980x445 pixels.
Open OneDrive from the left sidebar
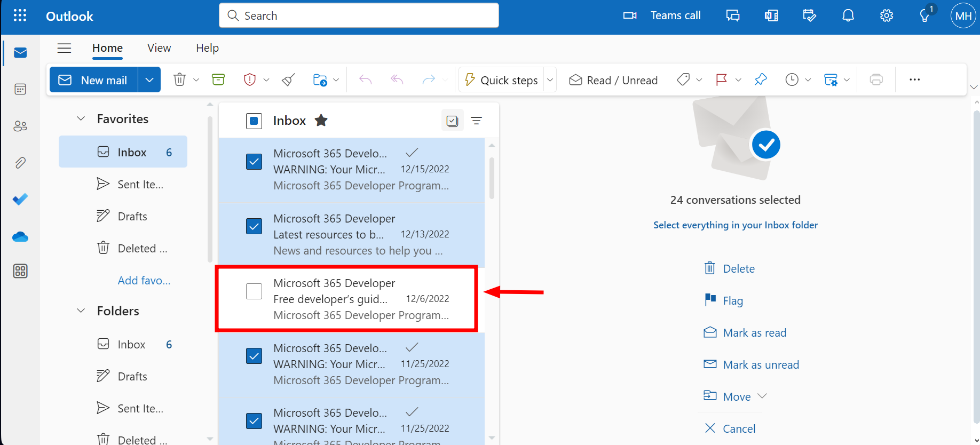coord(20,236)
